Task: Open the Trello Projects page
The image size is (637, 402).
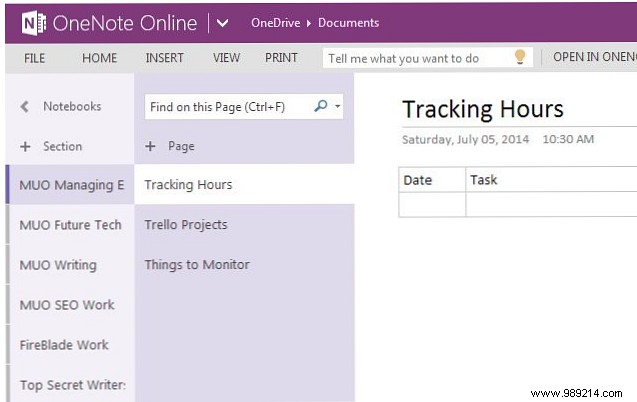Action: click(x=244, y=225)
